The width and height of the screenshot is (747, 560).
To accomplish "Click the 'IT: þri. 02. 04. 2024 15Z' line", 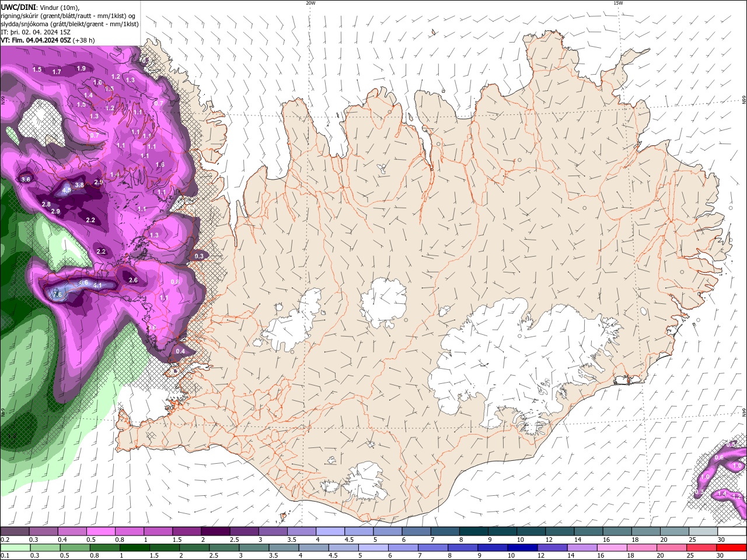I will tap(36, 32).
